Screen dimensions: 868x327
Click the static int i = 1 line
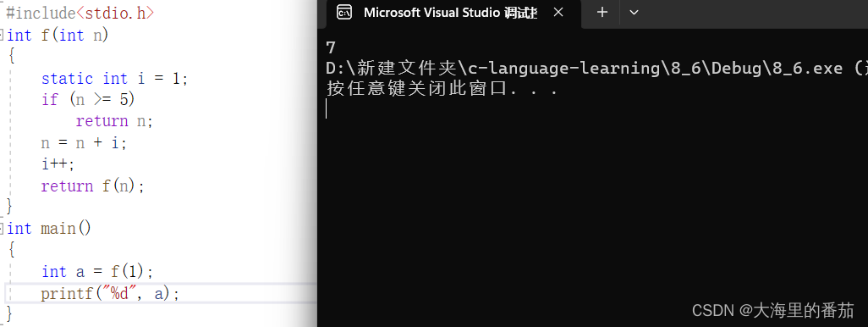(x=114, y=78)
